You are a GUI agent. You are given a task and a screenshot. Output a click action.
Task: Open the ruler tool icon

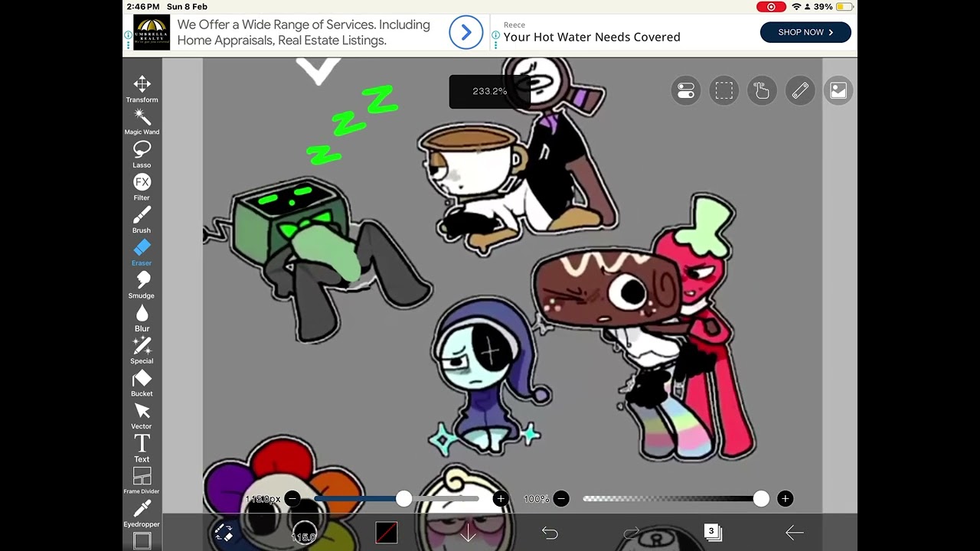tap(800, 91)
